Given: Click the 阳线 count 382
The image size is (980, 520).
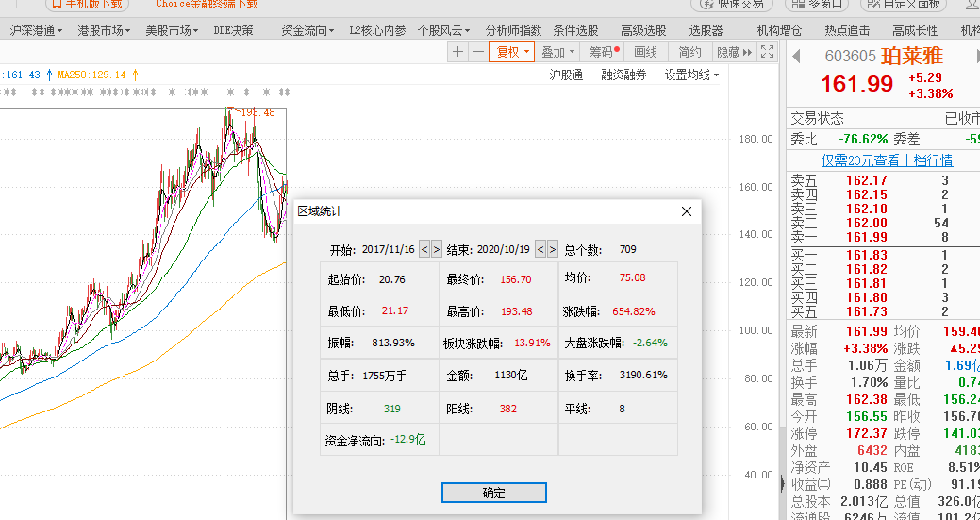Looking at the screenshot, I should point(508,409).
